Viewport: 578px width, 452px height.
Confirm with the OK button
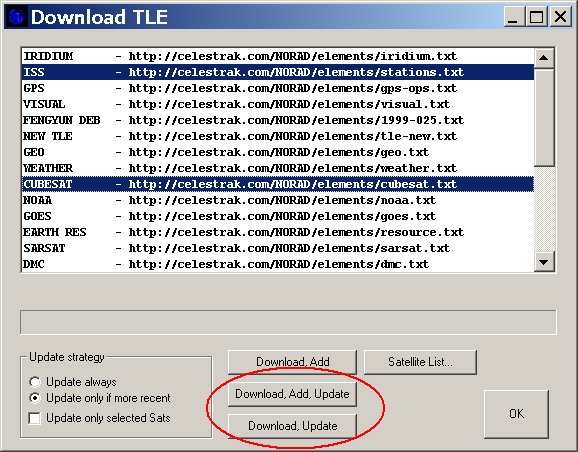[x=516, y=414]
